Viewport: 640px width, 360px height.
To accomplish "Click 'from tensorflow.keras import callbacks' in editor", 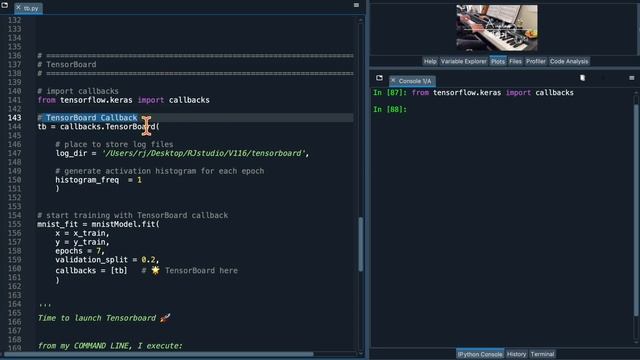I will pyautogui.click(x=123, y=100).
